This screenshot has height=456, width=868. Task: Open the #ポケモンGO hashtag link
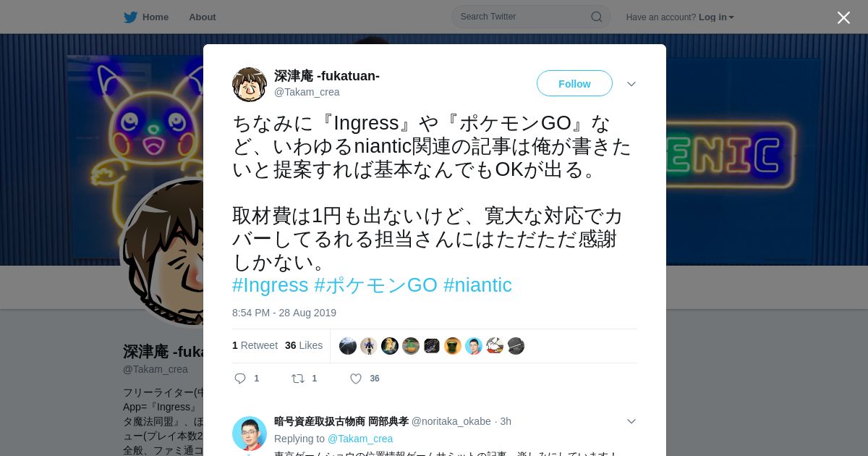click(376, 285)
